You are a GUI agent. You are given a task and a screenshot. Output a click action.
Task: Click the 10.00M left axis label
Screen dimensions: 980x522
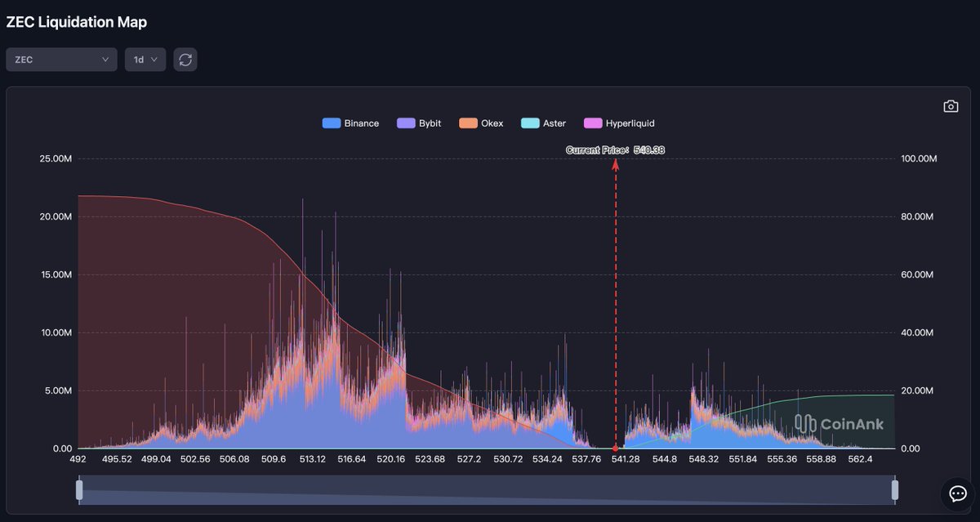point(56,332)
